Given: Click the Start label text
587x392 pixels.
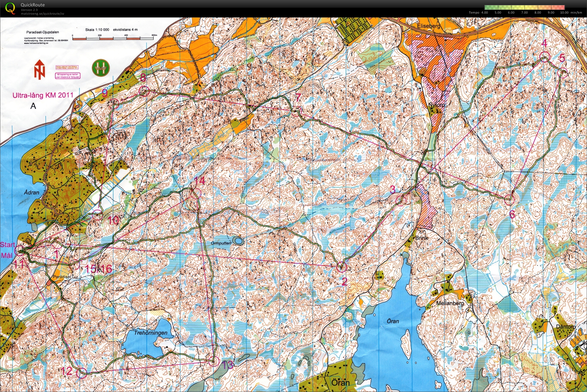Looking at the screenshot, I should tap(7, 245).
